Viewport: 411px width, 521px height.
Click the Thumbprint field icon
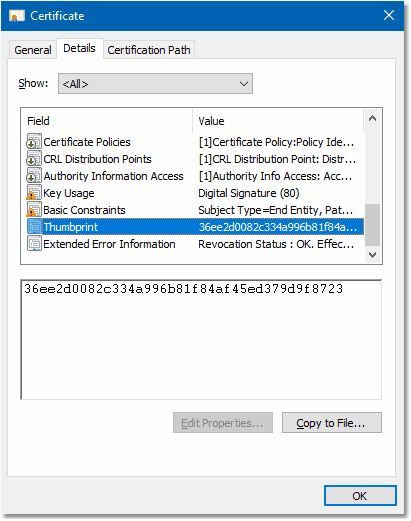(34, 227)
